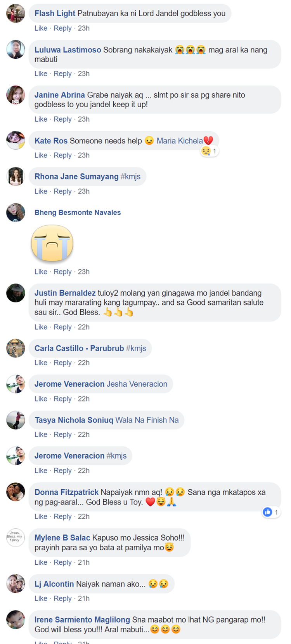Reply to Donna Fitzpatrick's comment
Screen dimensions: 291x644
coord(62,517)
